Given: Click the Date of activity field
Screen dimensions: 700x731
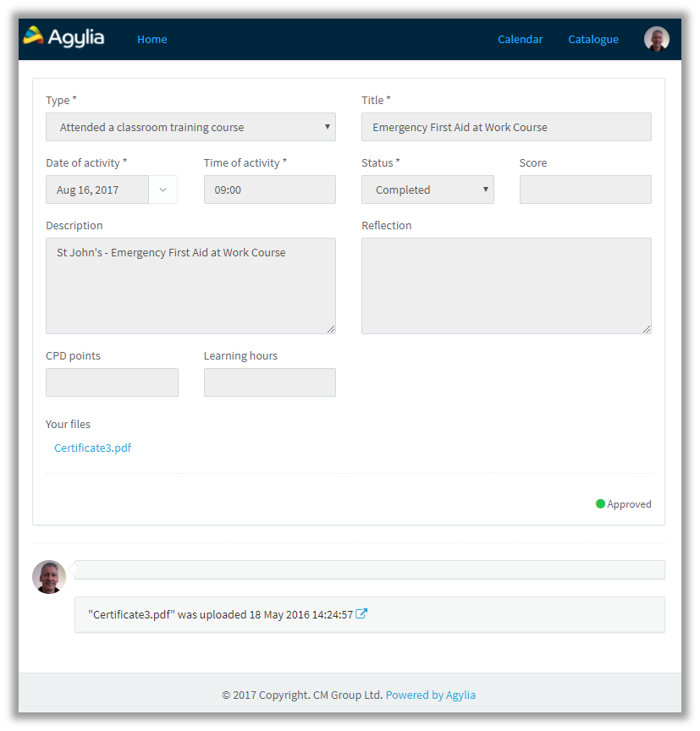Looking at the screenshot, I should (97, 190).
